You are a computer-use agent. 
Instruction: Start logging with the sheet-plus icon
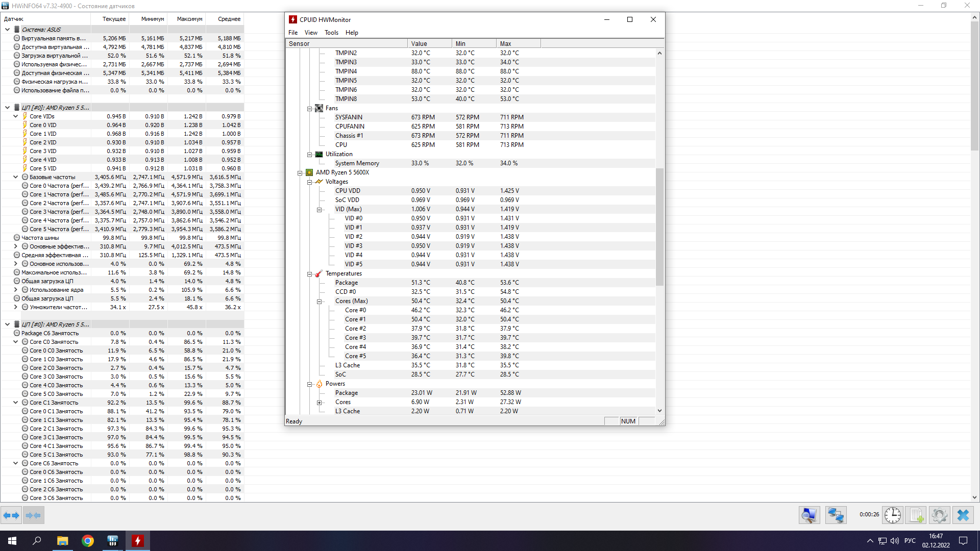(916, 515)
